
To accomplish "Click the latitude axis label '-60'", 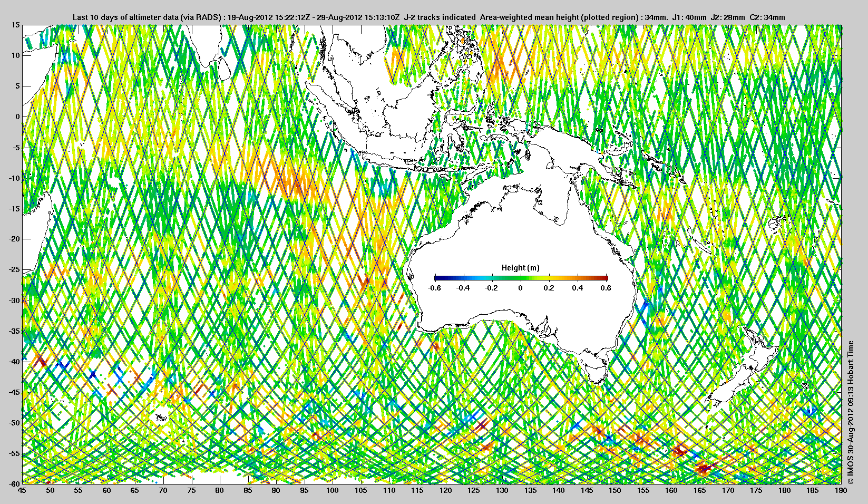I will point(14,483).
